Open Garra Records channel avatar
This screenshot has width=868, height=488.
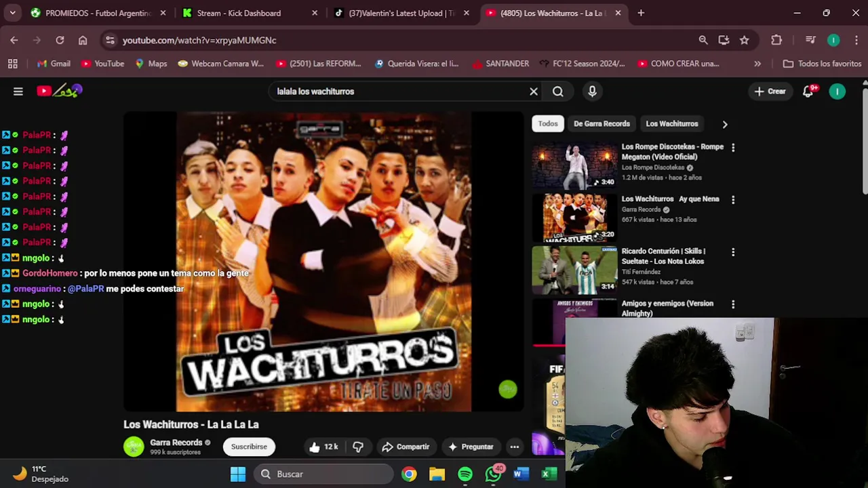(x=134, y=447)
